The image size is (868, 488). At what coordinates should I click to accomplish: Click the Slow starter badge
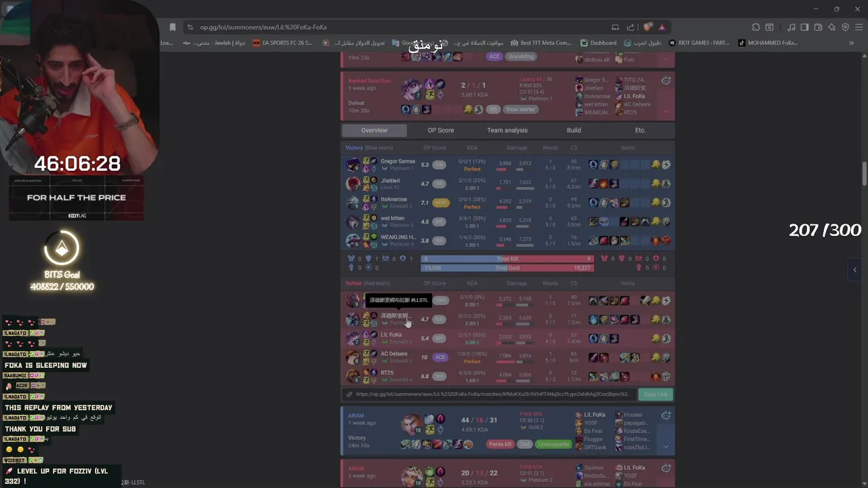point(521,109)
